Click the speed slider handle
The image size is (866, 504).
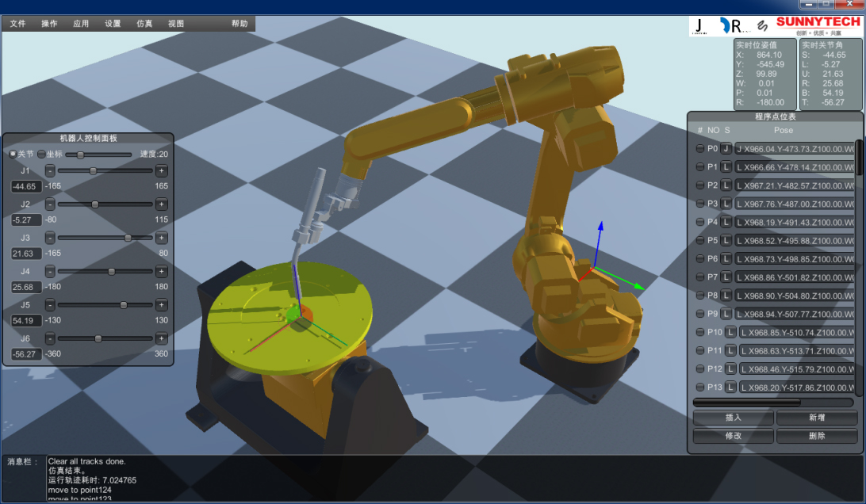click(80, 155)
